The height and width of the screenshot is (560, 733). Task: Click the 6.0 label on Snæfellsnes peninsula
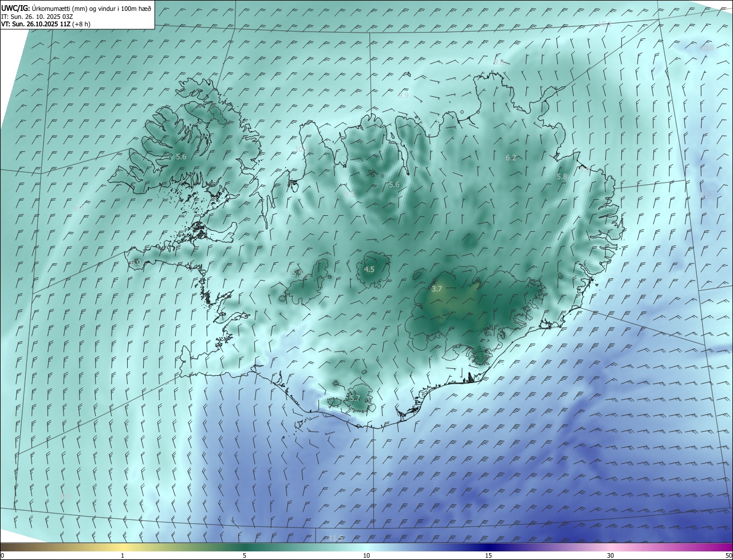coord(136,262)
